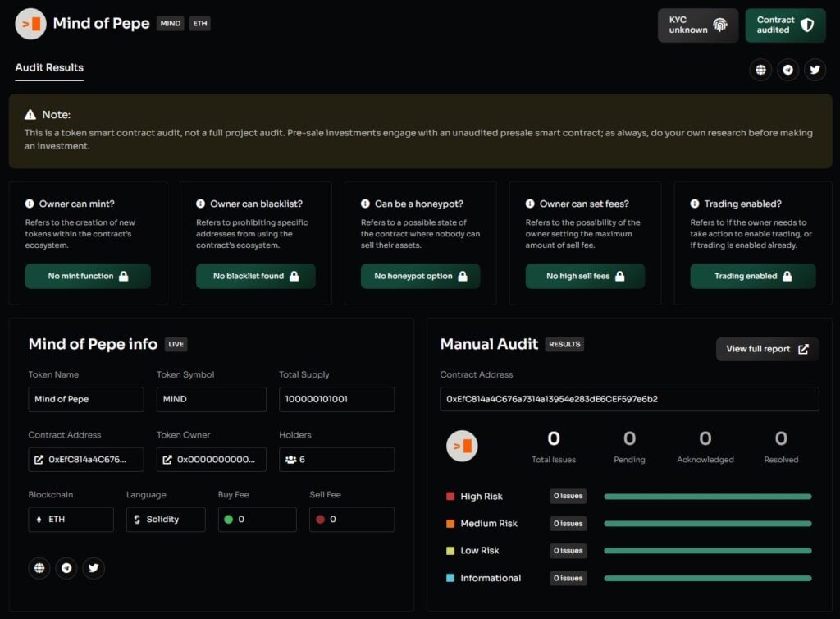Click the Solidity icon in Language field
The image size is (840, 619).
point(137,520)
